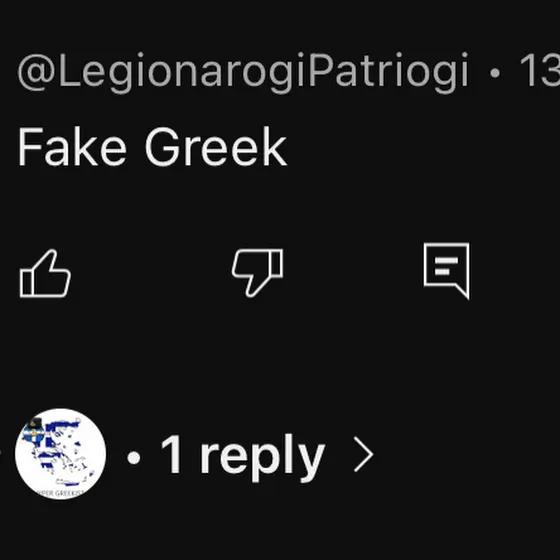Tap the reply speech-bubble icon

[446, 271]
